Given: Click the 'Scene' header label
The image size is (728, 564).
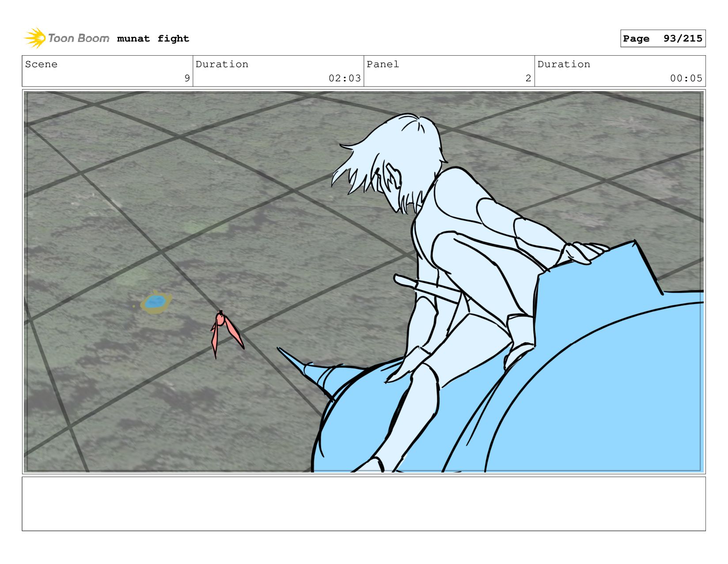Looking at the screenshot, I should click(41, 64).
